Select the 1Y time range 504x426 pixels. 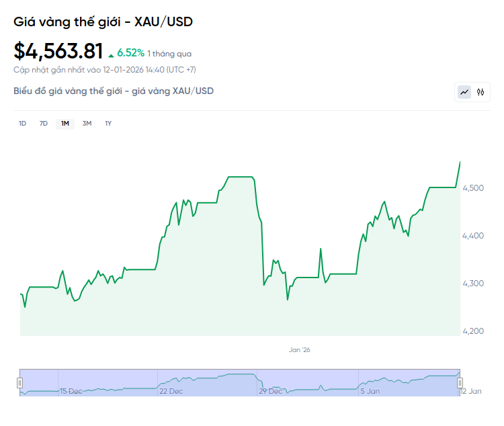pyautogui.click(x=108, y=124)
